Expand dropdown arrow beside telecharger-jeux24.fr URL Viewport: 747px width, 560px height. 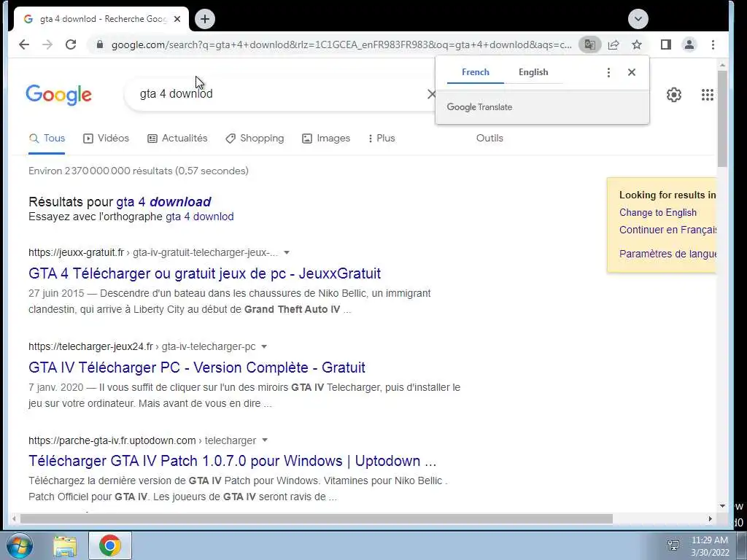(264, 346)
